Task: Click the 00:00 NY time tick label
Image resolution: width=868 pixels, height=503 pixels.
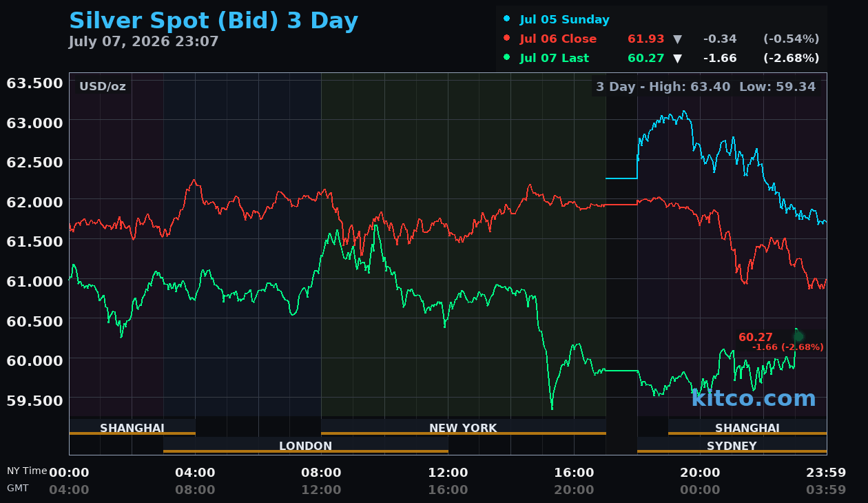Action: [x=69, y=473]
